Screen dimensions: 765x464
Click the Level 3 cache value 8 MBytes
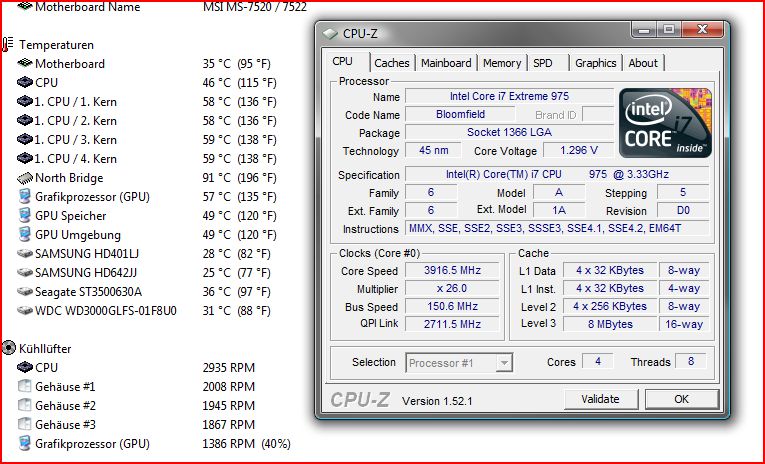(610, 324)
